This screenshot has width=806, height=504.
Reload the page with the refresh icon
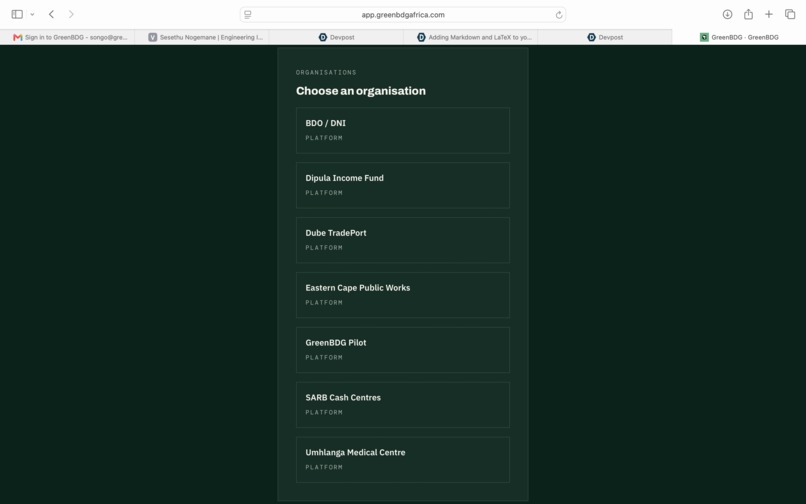click(559, 15)
